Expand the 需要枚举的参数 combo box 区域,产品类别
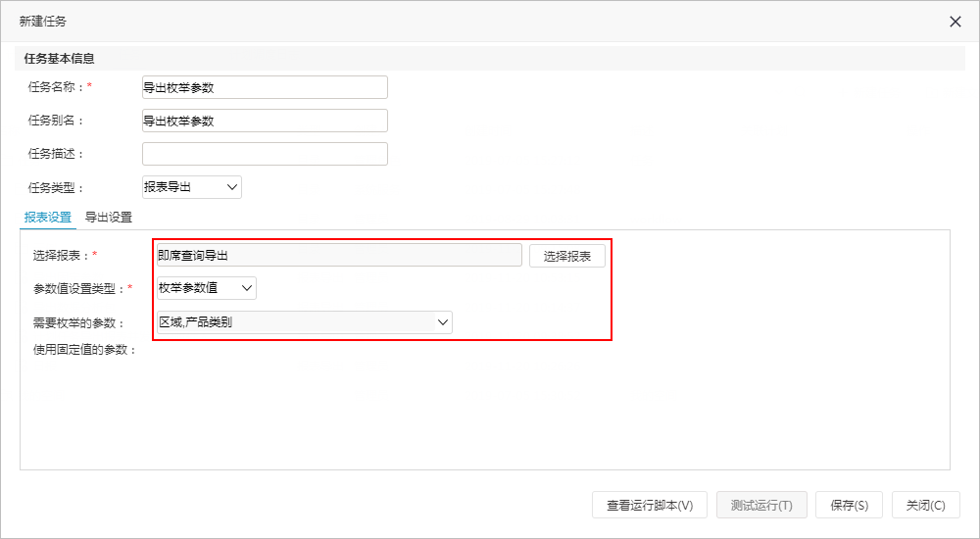 [305, 322]
